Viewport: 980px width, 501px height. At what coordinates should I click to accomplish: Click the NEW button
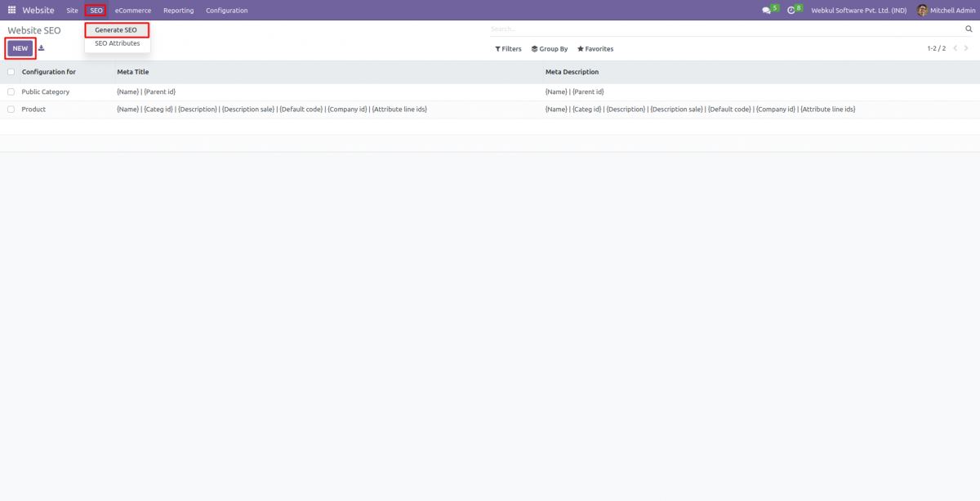click(20, 48)
